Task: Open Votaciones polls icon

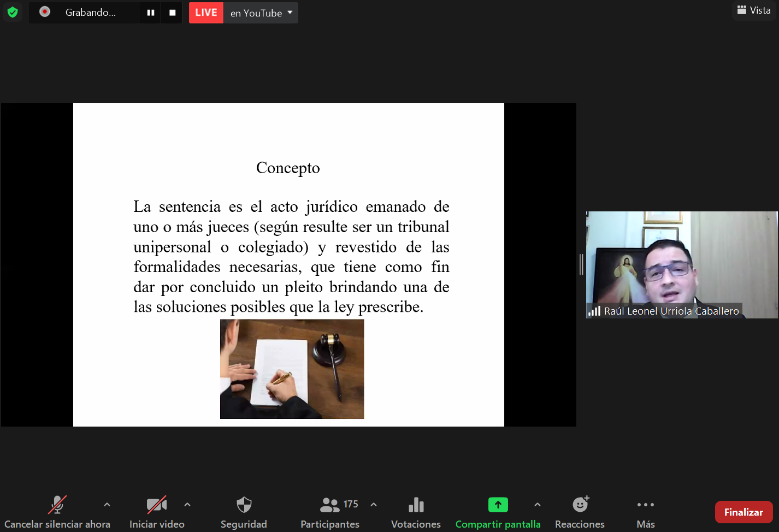Action: 416,505
